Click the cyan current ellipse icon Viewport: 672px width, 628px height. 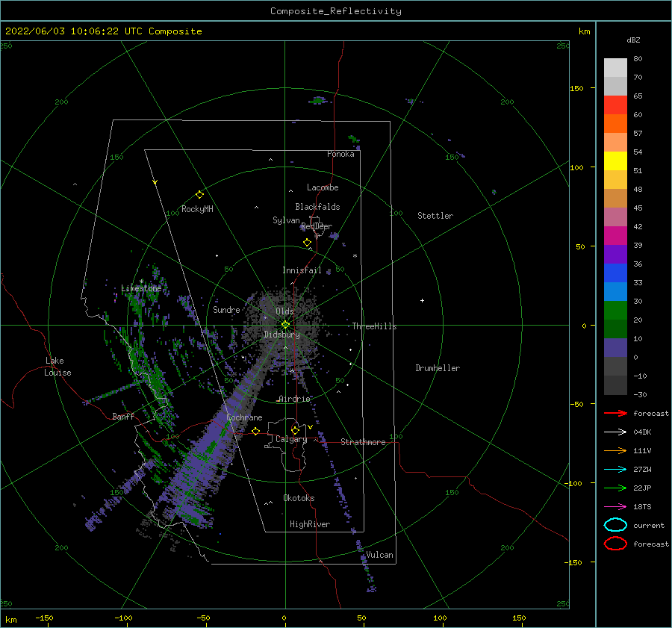coord(615,525)
